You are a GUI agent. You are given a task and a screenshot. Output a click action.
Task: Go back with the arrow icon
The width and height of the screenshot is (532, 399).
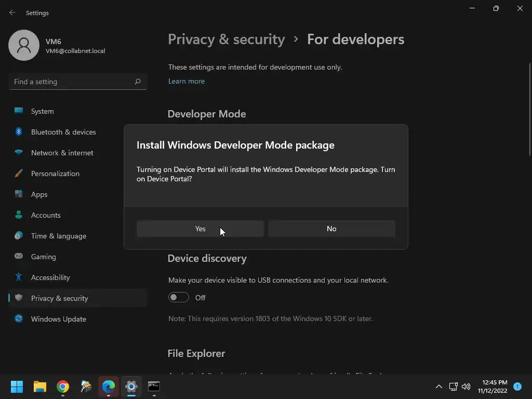pyautogui.click(x=12, y=12)
